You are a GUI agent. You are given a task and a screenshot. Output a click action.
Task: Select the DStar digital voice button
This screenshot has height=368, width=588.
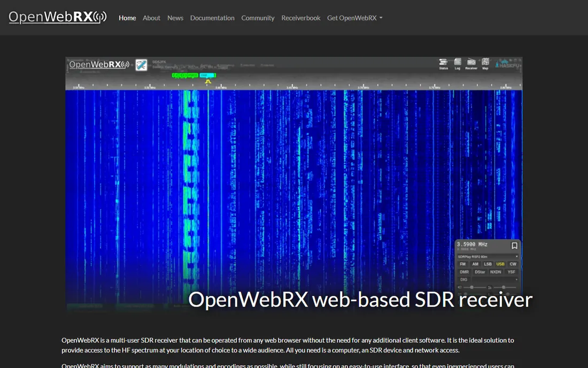click(x=479, y=272)
